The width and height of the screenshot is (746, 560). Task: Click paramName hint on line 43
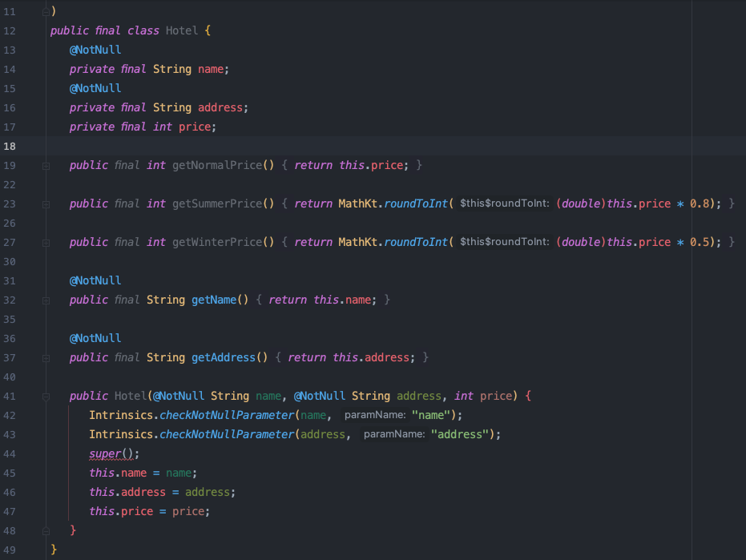coord(394,434)
